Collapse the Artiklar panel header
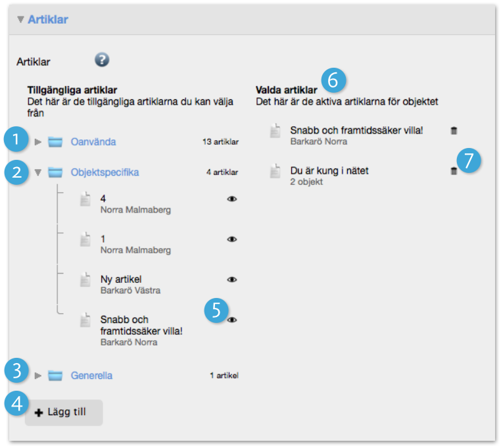501x448 pixels. [x=20, y=20]
